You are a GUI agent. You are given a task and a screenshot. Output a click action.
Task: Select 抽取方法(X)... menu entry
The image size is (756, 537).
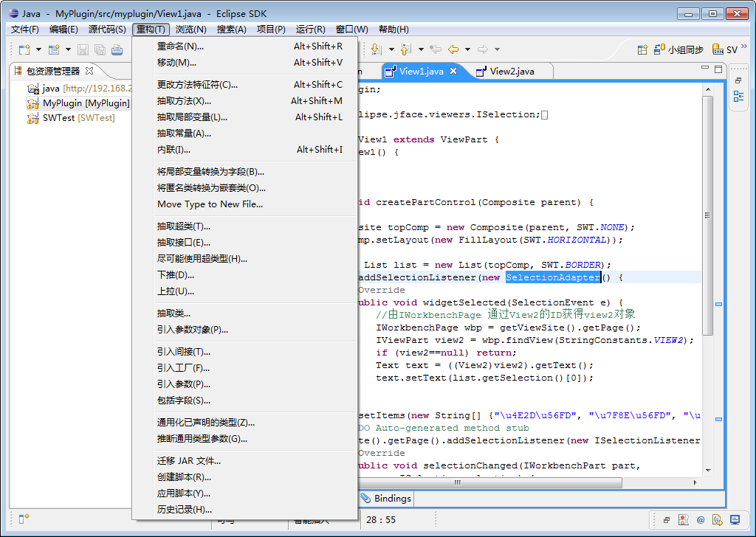(184, 101)
